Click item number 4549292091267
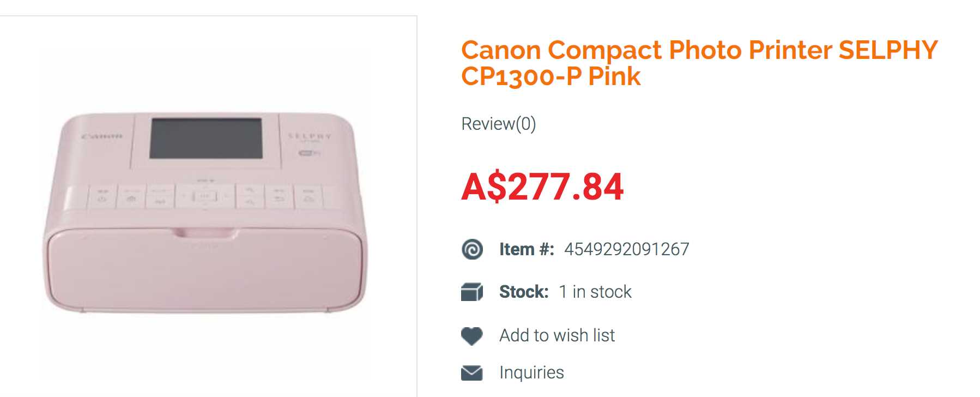 point(626,249)
